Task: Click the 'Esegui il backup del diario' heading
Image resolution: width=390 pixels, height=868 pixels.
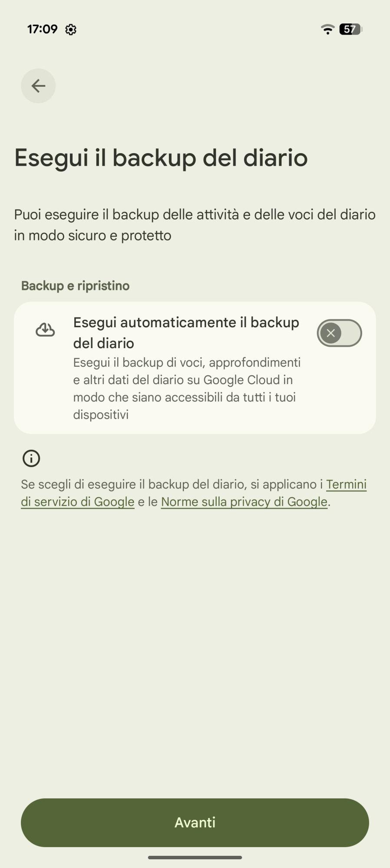Action: (161, 158)
